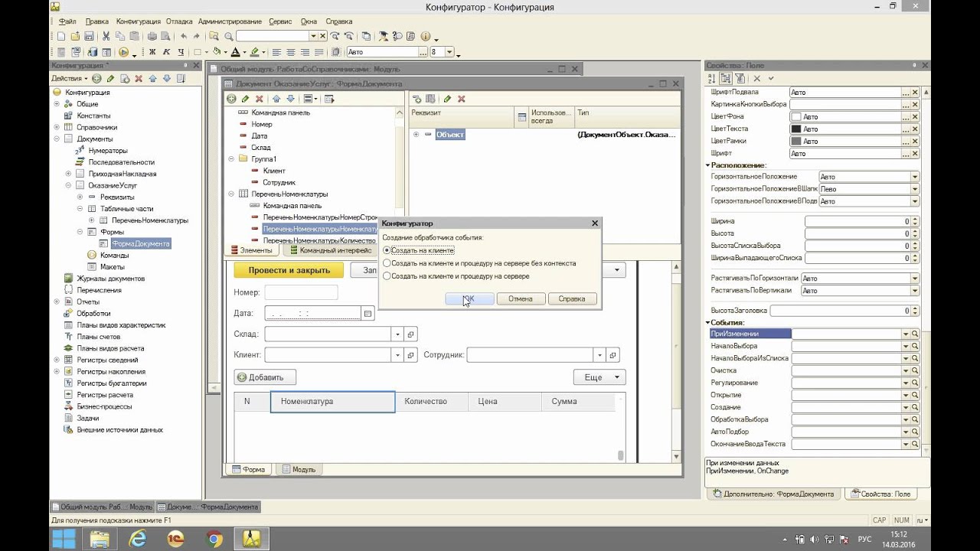Open the Конфигурация menu in the menu bar
Viewport: 980px width, 551px height.
coord(138,21)
